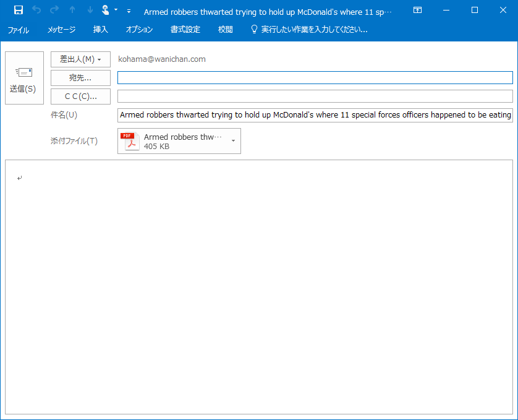Open Touch/Mouse mode dropdown arrow
Screen dimensions: 518x420
[116, 10]
